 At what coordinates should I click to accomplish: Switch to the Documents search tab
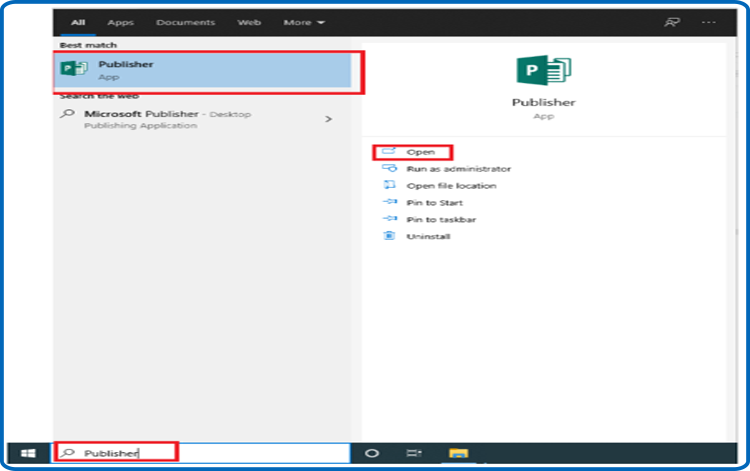pyautogui.click(x=186, y=22)
